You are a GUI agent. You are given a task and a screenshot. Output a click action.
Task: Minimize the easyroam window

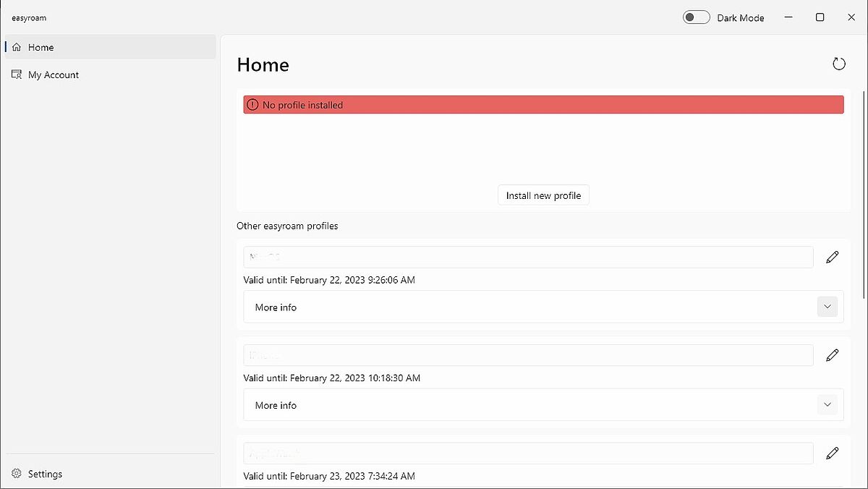coord(788,17)
